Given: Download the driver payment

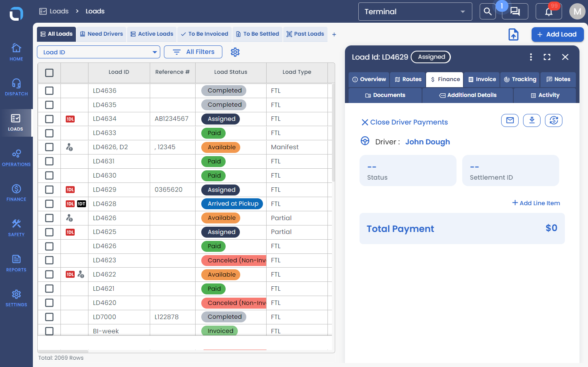Looking at the screenshot, I should tap(532, 120).
